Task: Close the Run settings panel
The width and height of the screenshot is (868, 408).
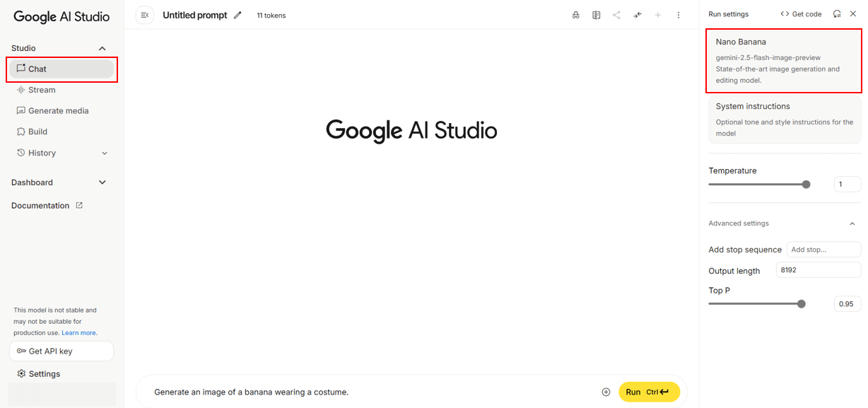Action: click(853, 13)
